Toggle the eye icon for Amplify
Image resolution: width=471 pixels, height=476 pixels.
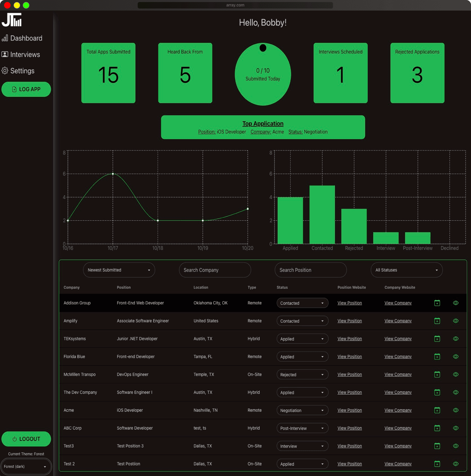tap(456, 321)
